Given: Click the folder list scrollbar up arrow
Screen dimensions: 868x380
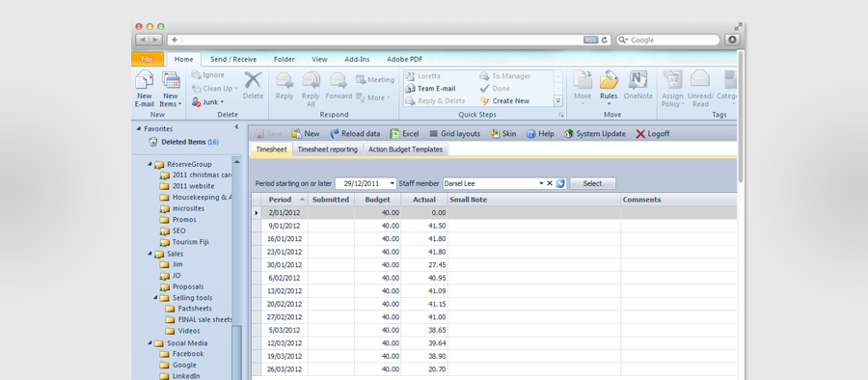Looking at the screenshot, I should [237, 162].
